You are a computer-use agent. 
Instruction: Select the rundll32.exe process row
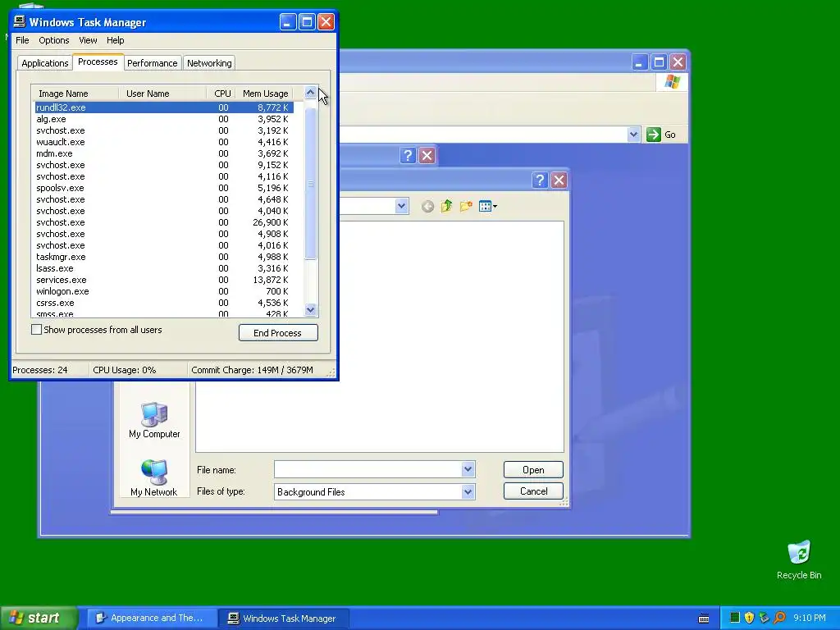click(164, 107)
